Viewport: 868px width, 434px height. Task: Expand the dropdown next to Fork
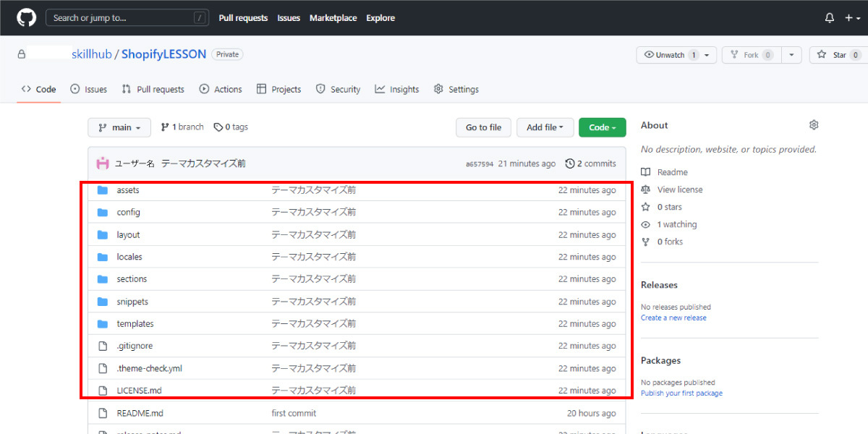(792, 55)
